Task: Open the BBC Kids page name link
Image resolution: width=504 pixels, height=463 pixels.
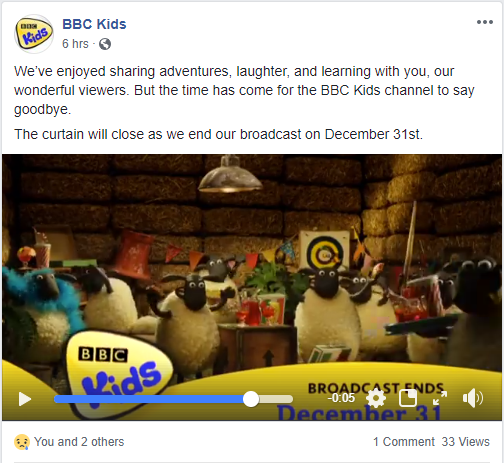Action: pos(94,24)
